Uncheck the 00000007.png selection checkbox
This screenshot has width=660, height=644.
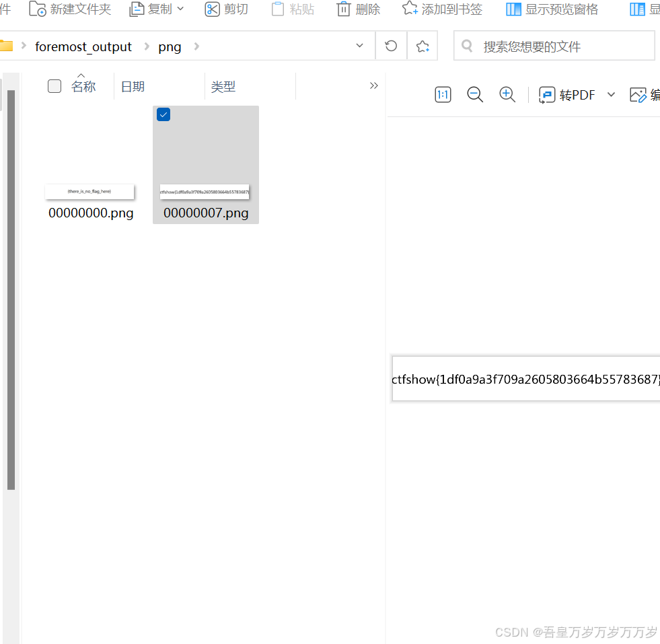163,114
